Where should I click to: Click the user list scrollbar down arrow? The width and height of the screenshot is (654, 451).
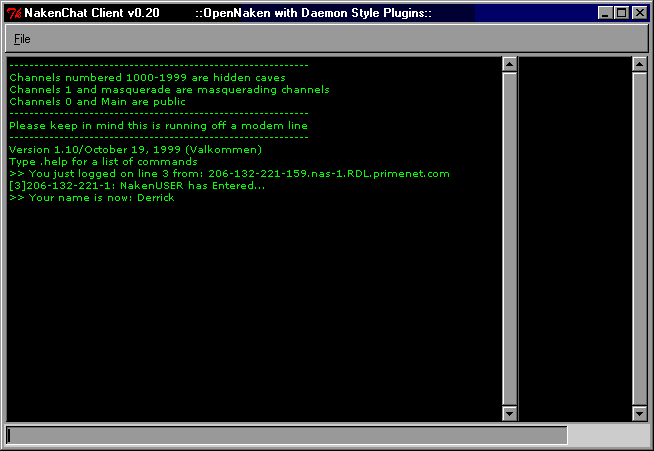click(x=639, y=413)
